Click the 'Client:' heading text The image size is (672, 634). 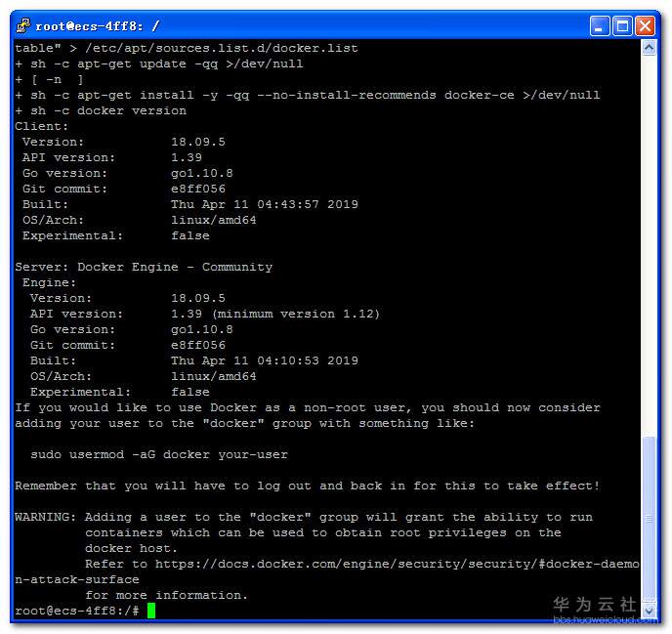click(42, 126)
